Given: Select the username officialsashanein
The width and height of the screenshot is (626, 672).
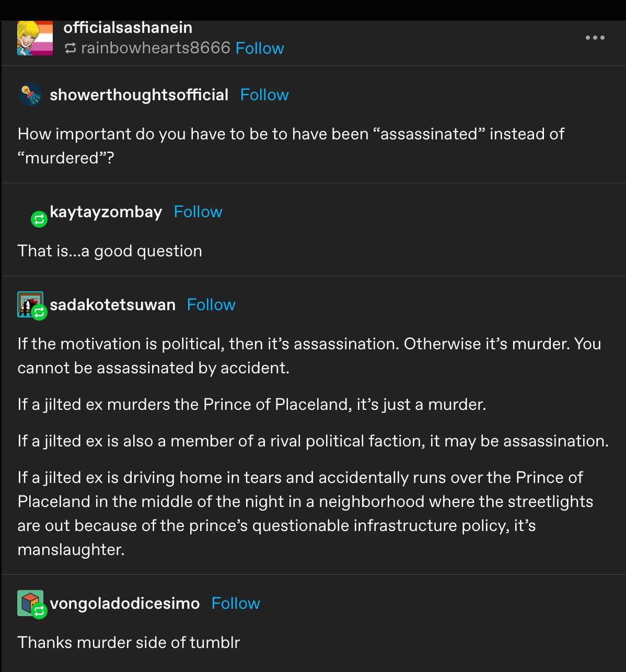Looking at the screenshot, I should 127,27.
